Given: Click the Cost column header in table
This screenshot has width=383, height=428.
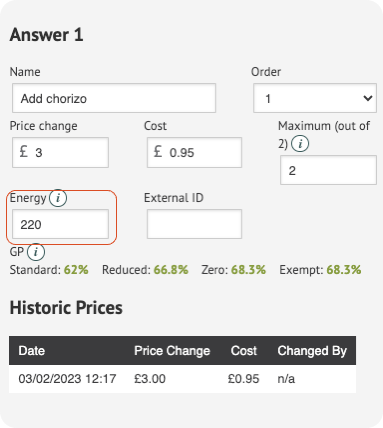Looking at the screenshot, I should [244, 351].
